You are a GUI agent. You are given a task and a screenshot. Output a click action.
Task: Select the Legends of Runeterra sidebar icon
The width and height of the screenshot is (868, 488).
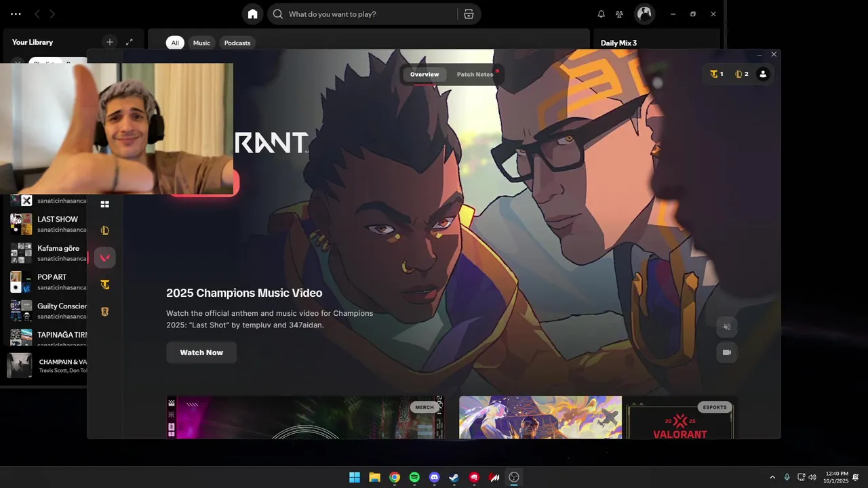coord(104,312)
